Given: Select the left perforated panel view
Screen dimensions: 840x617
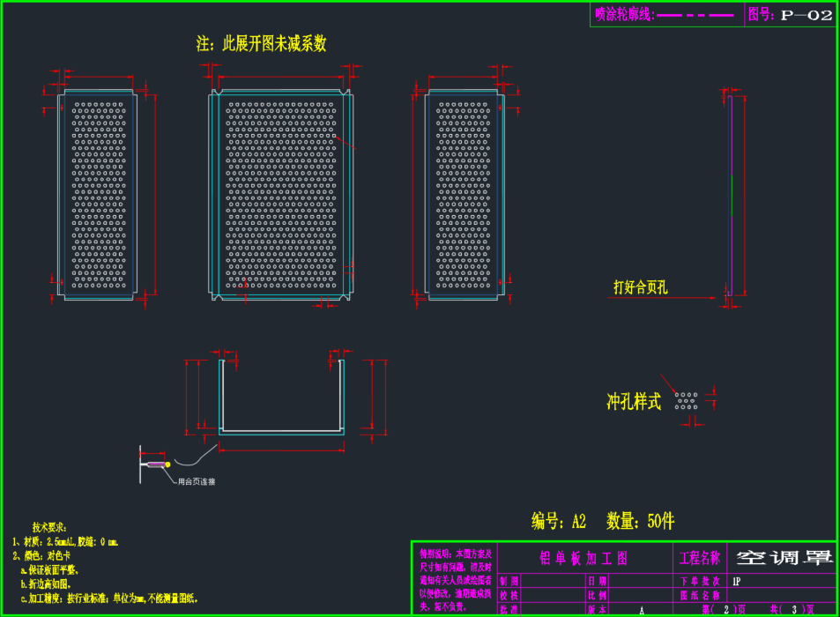Looking at the screenshot, I should [102, 195].
